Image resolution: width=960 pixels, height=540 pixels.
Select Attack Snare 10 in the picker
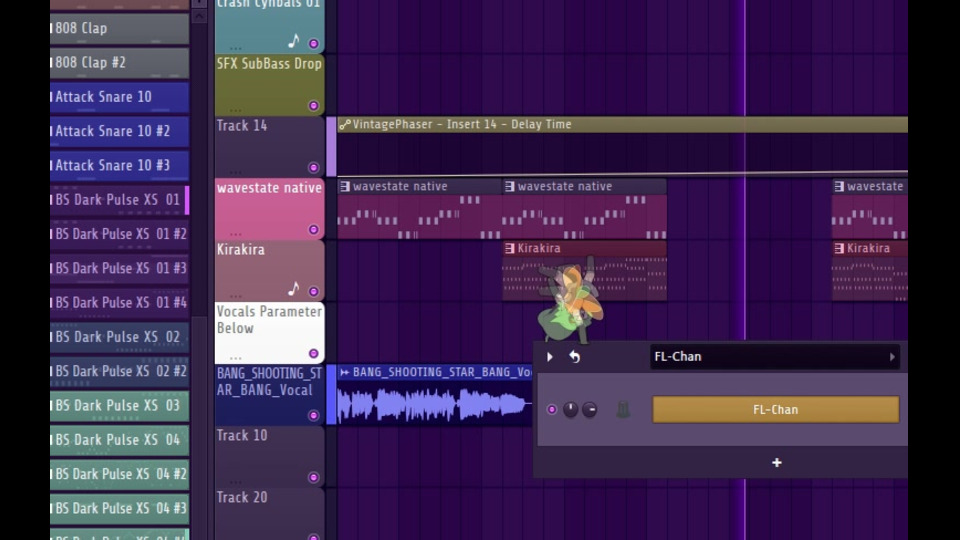[x=119, y=97]
